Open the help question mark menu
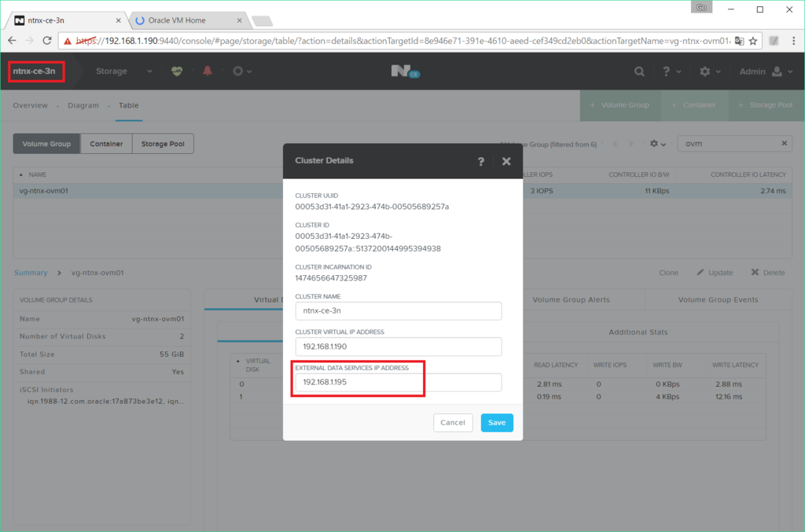This screenshot has height=532, width=805. [671, 72]
